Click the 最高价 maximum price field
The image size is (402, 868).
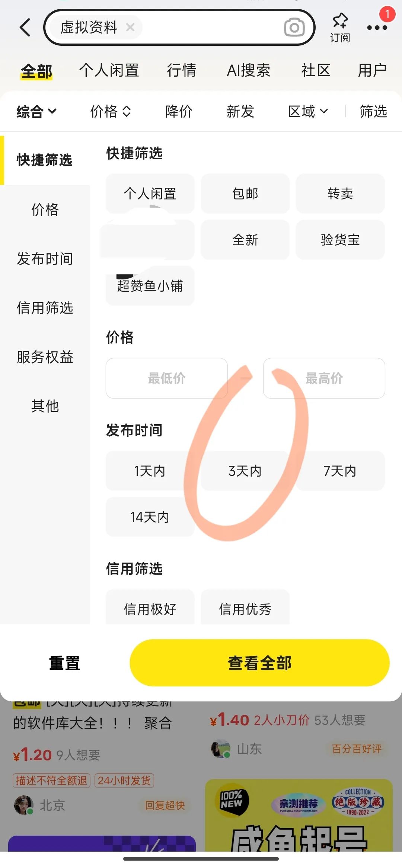click(324, 378)
